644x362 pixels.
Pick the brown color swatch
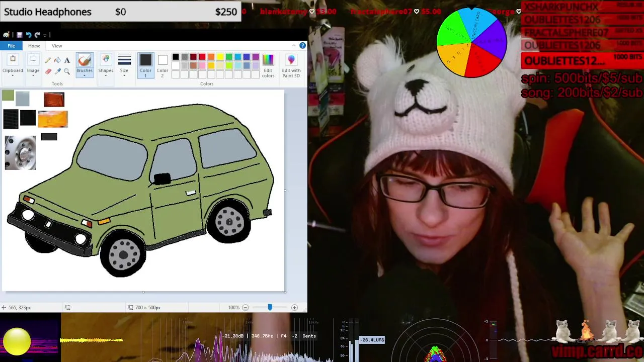[193, 66]
